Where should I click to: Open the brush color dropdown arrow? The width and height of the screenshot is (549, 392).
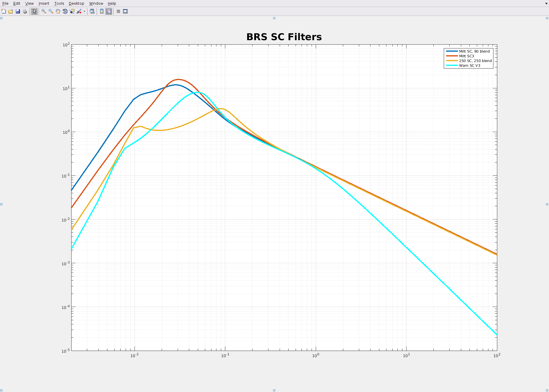(85, 11)
